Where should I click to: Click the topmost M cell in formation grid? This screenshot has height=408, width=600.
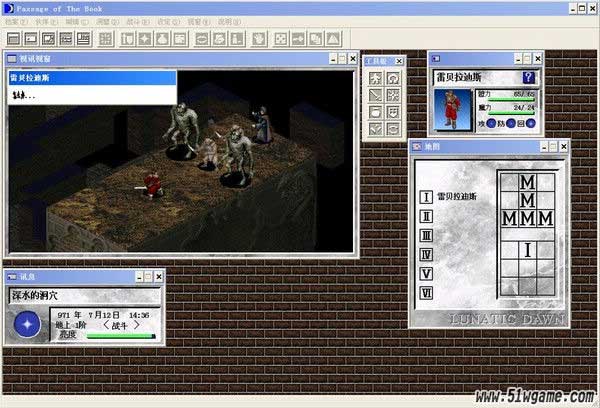(x=527, y=182)
